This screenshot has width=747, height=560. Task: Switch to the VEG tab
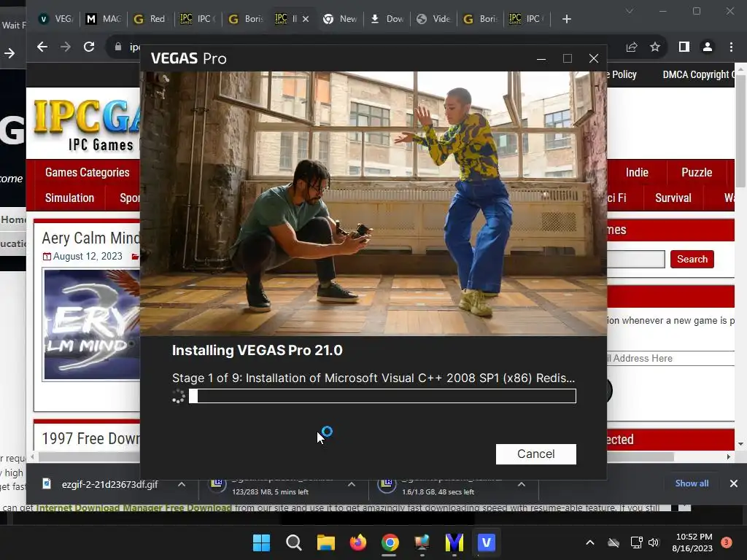(56, 19)
